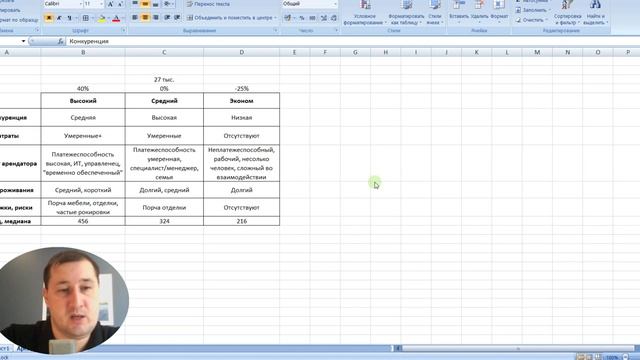Screen dimensions: 640x360
Task: Open the font size 11 dropdown
Action: [101, 4]
